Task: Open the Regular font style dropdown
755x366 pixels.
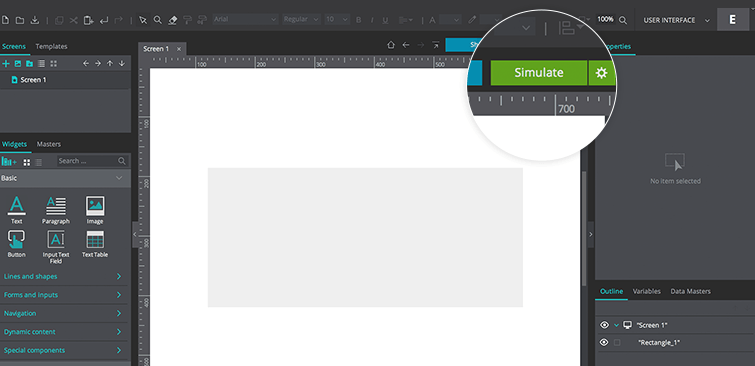Action: 301,20
